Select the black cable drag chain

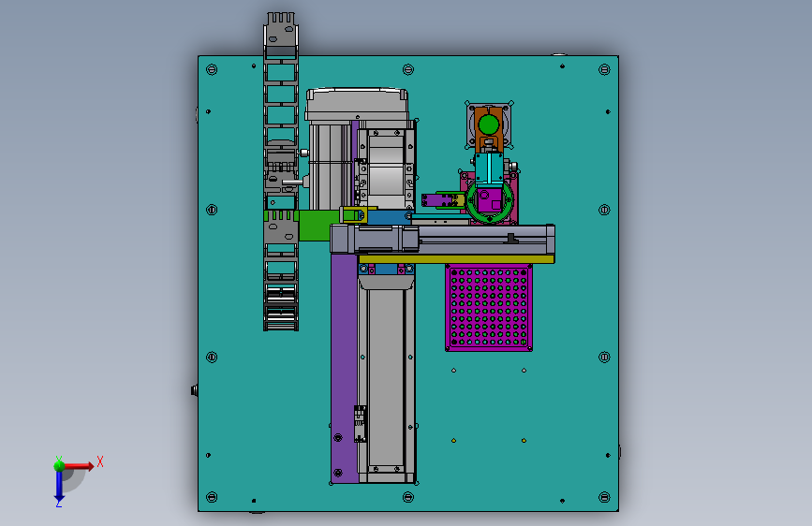pos(281,171)
